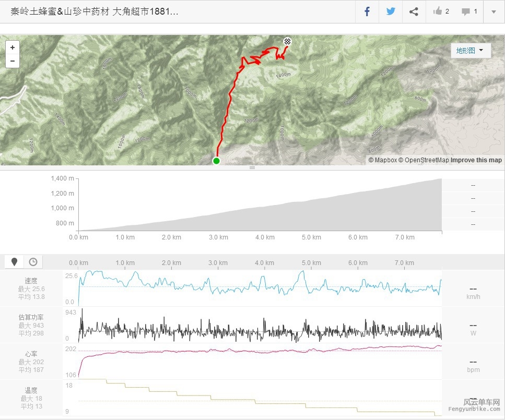The height and width of the screenshot is (420, 505).
Task: Share activity on Facebook
Action: [367, 11]
